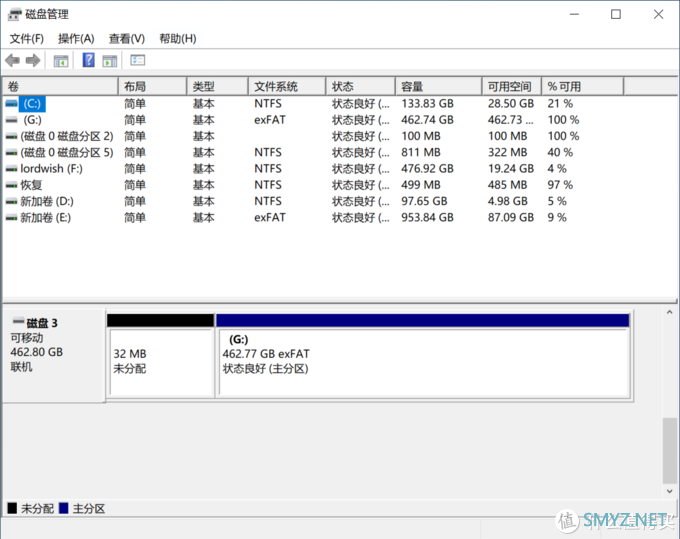This screenshot has width=680, height=539.
Task: Click the 主分区 legend label
Action: click(89, 509)
